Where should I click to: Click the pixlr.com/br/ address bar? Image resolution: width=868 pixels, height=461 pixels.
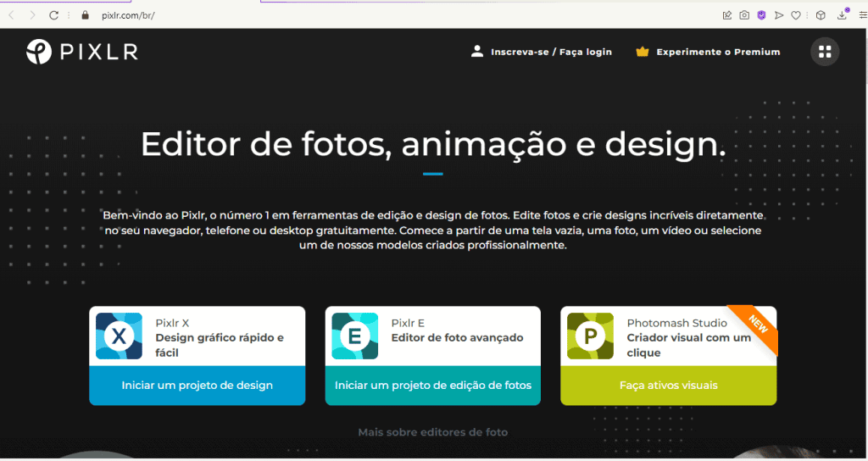[x=129, y=15]
